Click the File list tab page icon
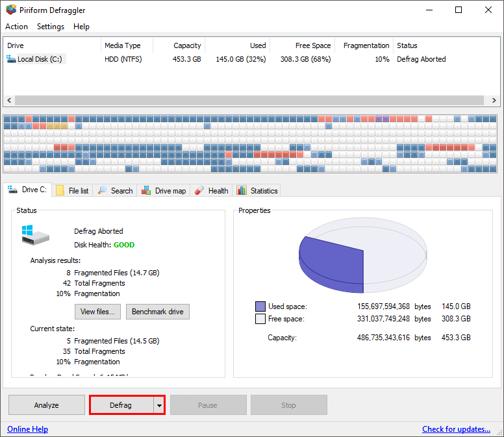 [x=60, y=190]
